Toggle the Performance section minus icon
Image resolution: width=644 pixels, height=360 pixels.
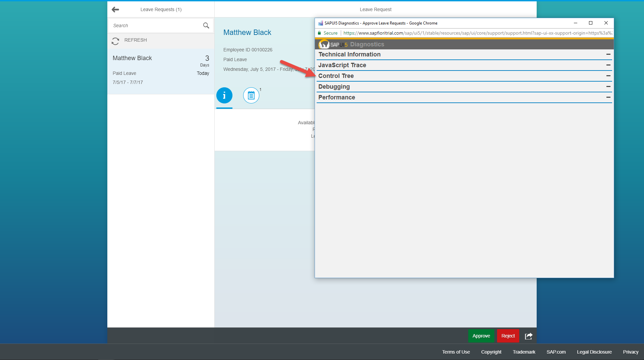pos(608,97)
